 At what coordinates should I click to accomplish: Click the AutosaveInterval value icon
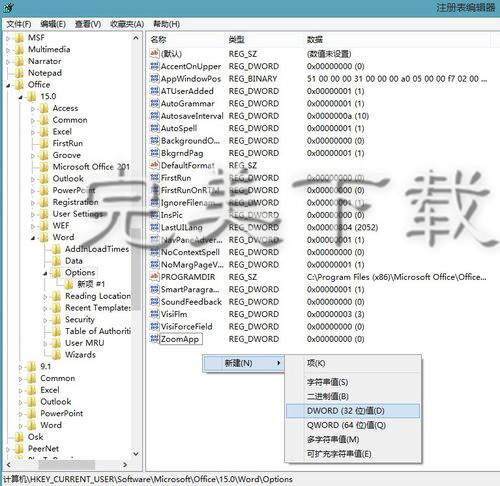154,116
